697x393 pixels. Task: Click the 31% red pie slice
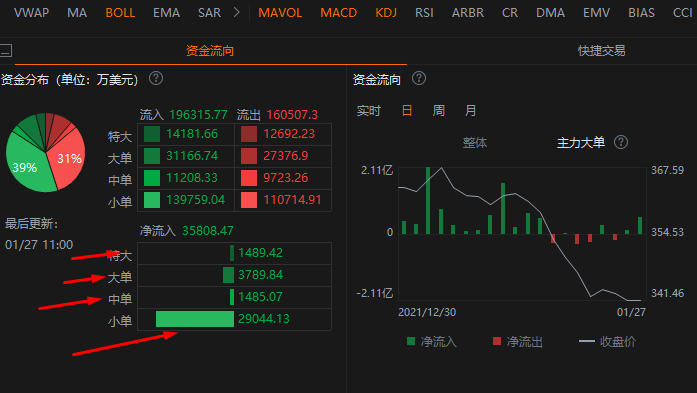tap(69, 159)
